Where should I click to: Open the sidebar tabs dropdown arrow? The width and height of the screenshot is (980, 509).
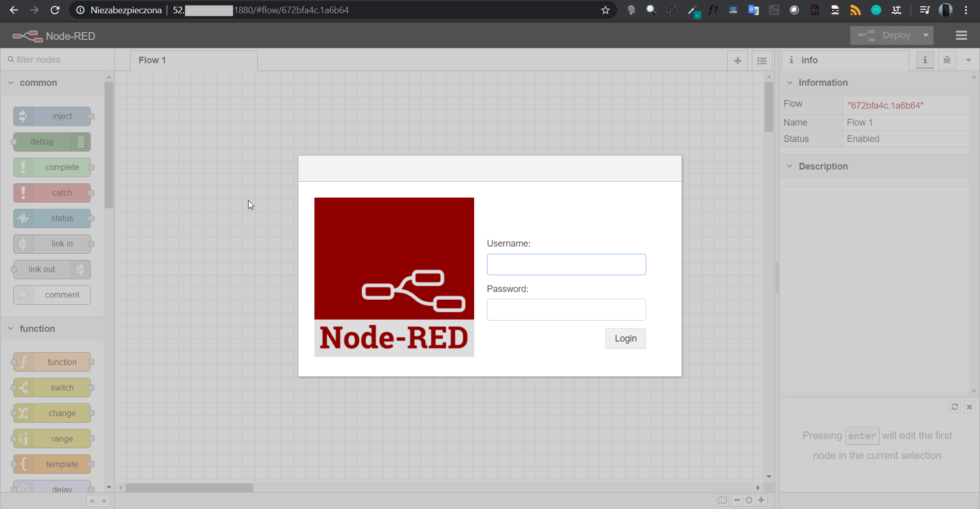tap(968, 60)
